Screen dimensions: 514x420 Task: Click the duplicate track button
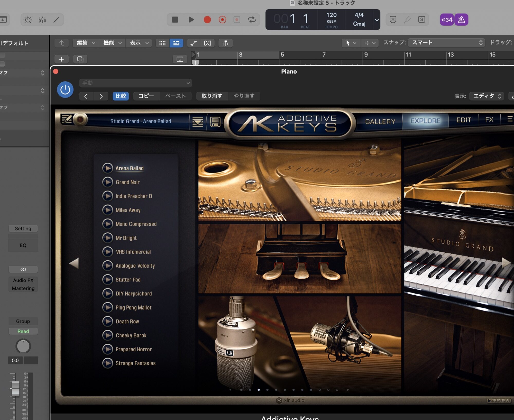tap(80, 59)
